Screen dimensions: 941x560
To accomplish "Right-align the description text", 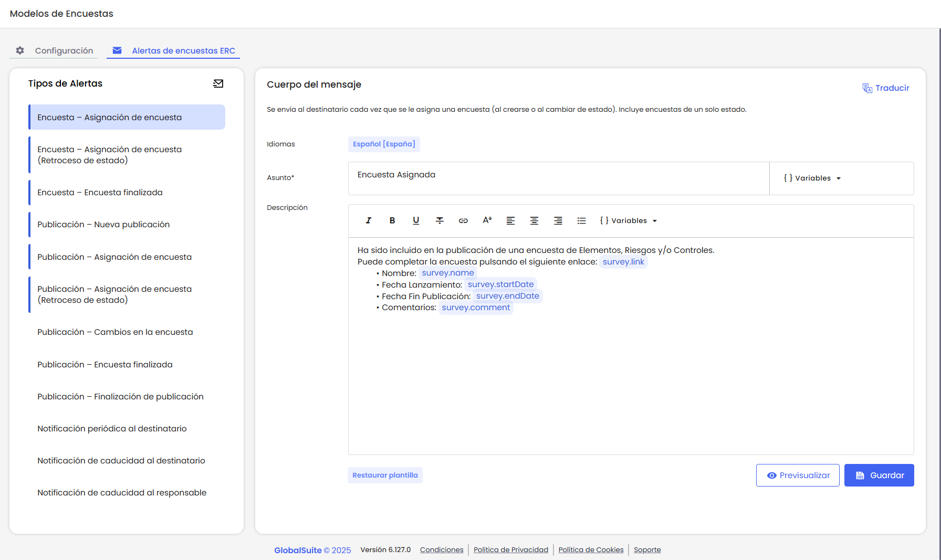I will point(558,220).
